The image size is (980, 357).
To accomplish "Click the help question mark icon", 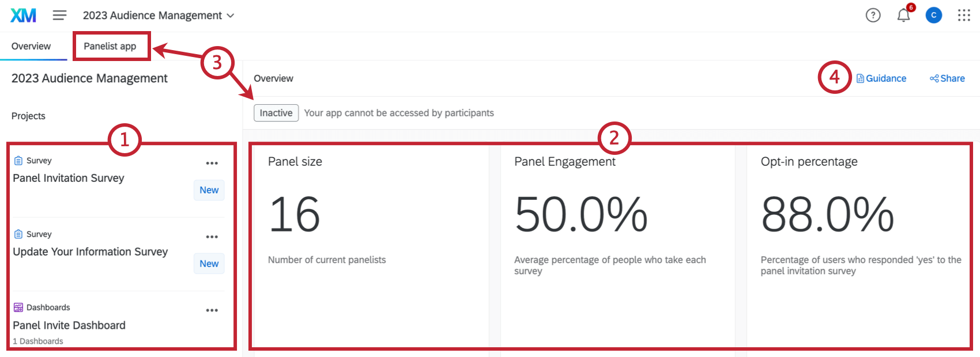I will [873, 16].
